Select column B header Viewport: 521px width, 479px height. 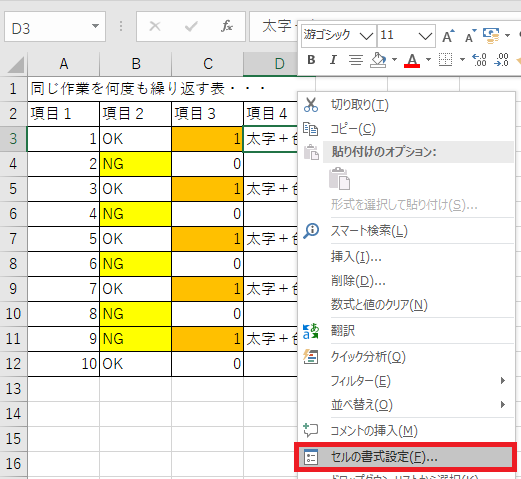click(136, 64)
